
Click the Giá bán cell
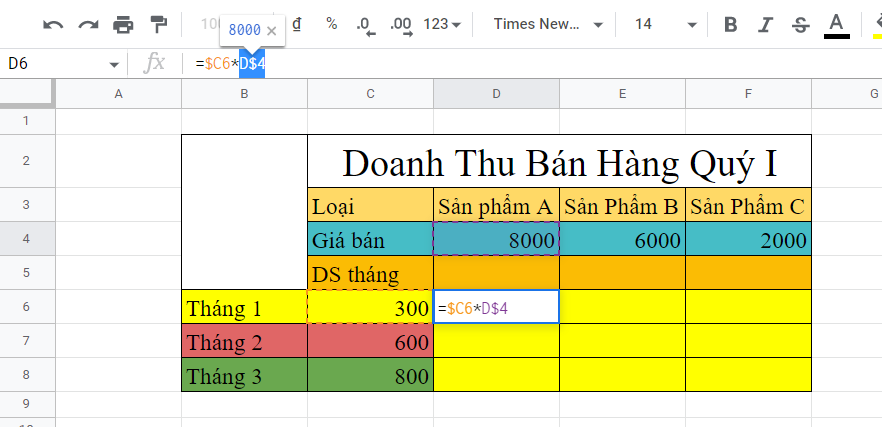(x=370, y=239)
